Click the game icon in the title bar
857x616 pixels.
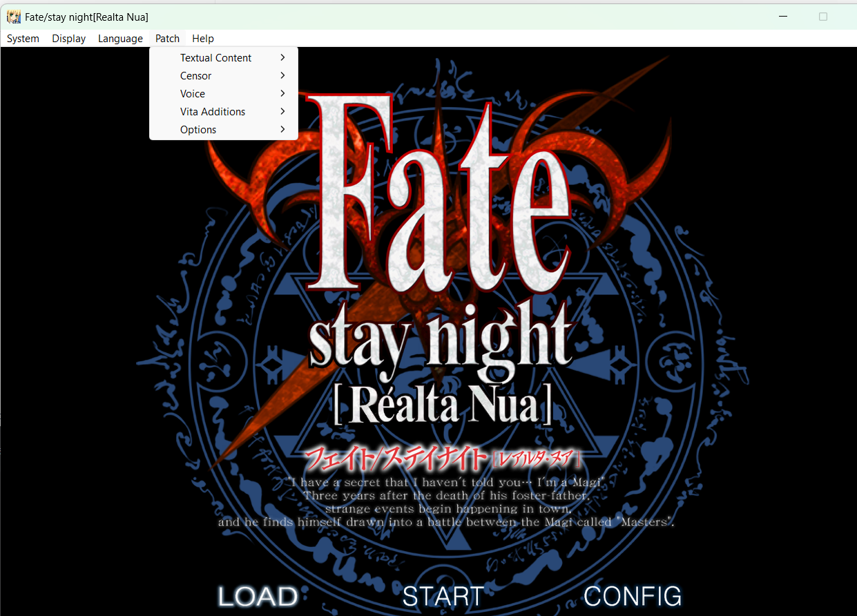[13, 17]
